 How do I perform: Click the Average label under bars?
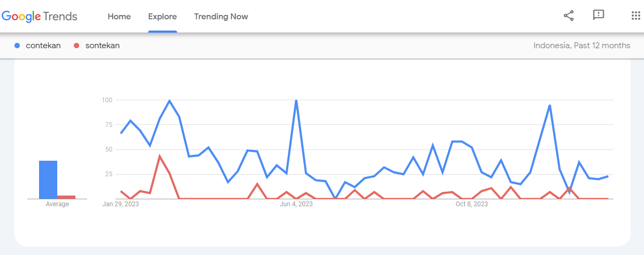[57, 204]
